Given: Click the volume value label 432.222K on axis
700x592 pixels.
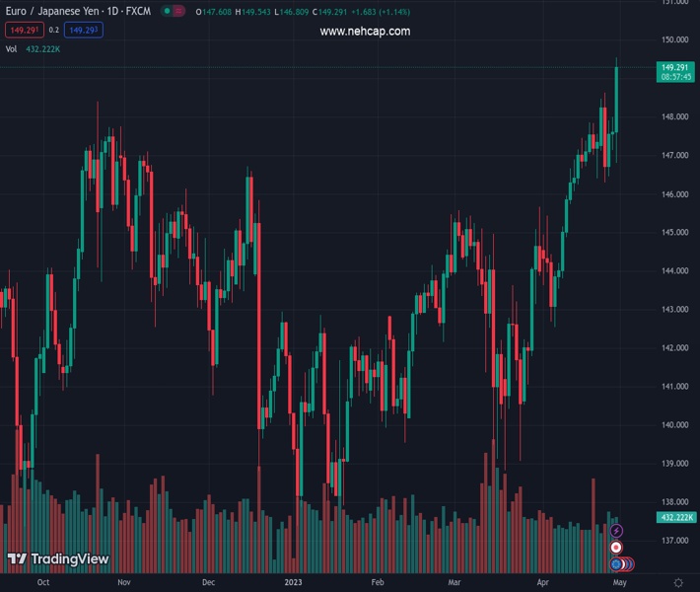Looking at the screenshot, I should (675, 517).
